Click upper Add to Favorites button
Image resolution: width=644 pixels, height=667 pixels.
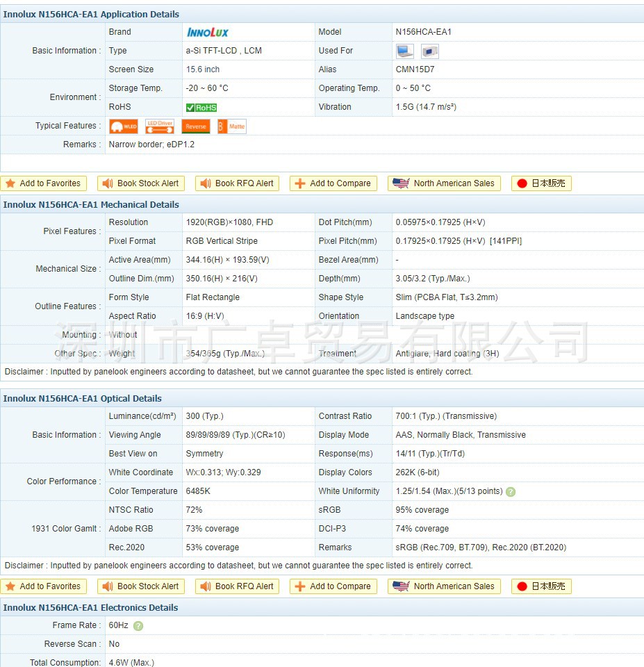(x=43, y=183)
